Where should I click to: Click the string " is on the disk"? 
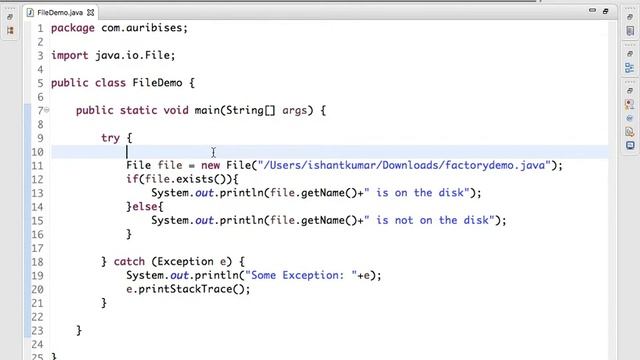click(417, 193)
